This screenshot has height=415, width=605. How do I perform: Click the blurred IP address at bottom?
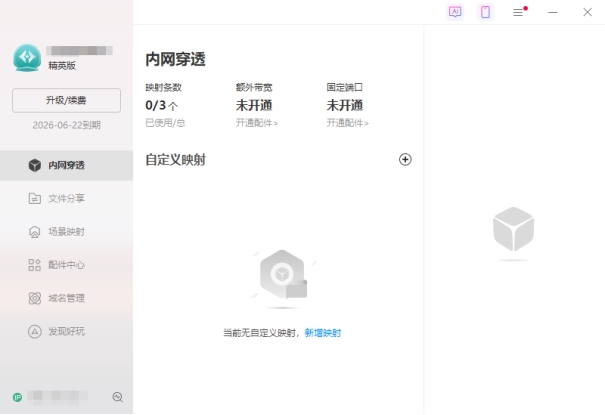[57, 397]
